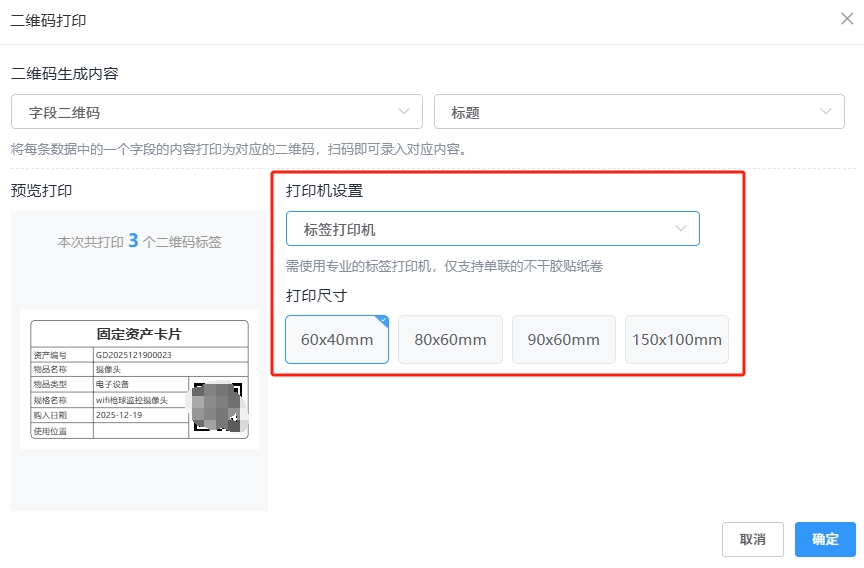Click the 标签打印机 dropdown arrow icon

(x=681, y=229)
